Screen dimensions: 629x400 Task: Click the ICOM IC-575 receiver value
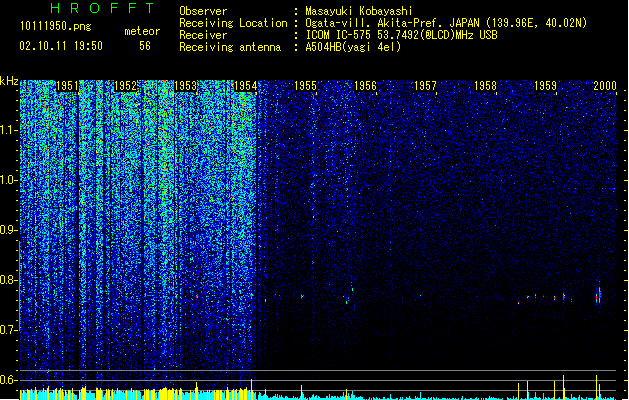(x=401, y=35)
